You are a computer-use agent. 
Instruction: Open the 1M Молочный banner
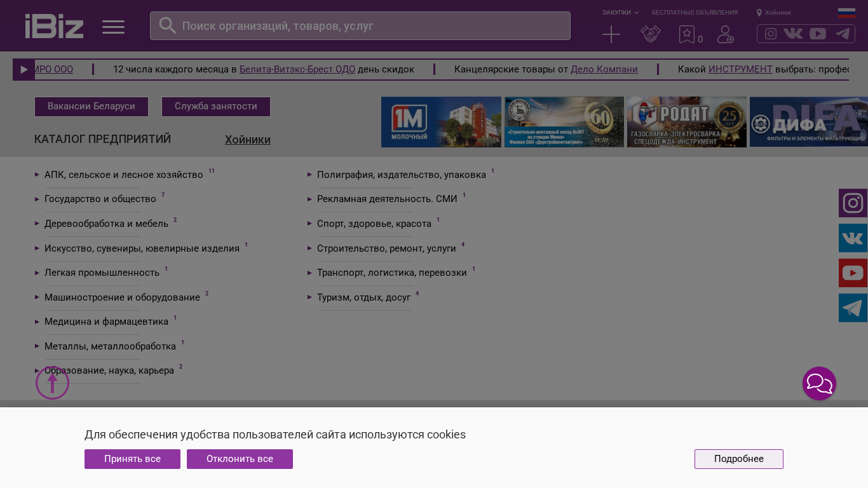pyautogui.click(x=441, y=122)
